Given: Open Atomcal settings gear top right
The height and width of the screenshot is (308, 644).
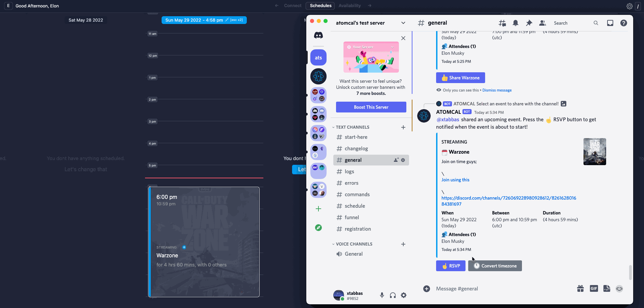Looking at the screenshot, I should click(629, 6).
